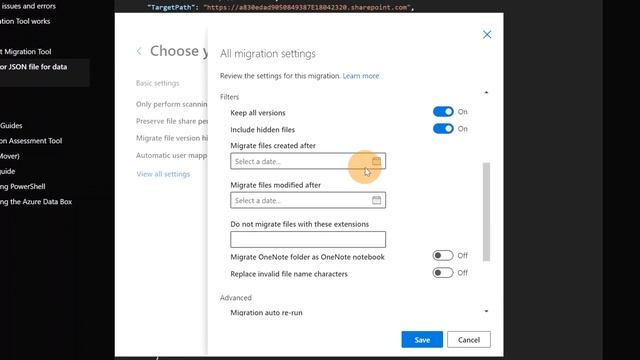640x360 pixels.
Task: Click the Filters section heading
Action: [229, 97]
